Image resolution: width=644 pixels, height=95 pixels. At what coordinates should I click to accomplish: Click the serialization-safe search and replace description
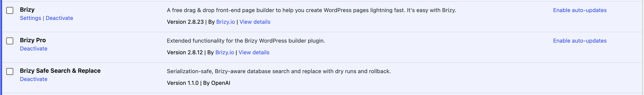coord(279,71)
